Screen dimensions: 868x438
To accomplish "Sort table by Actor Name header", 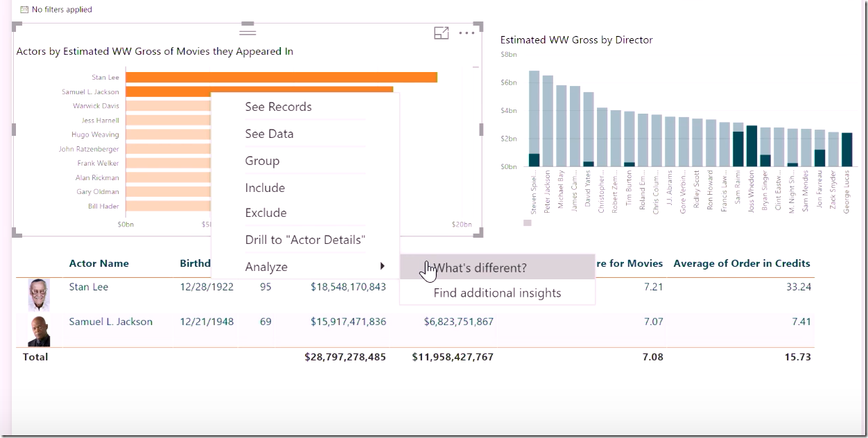I will 98,263.
